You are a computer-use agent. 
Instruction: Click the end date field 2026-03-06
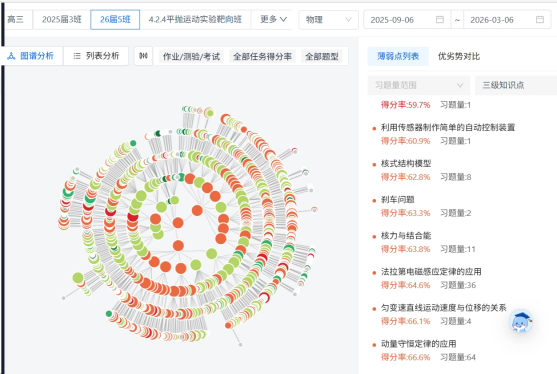(507, 20)
